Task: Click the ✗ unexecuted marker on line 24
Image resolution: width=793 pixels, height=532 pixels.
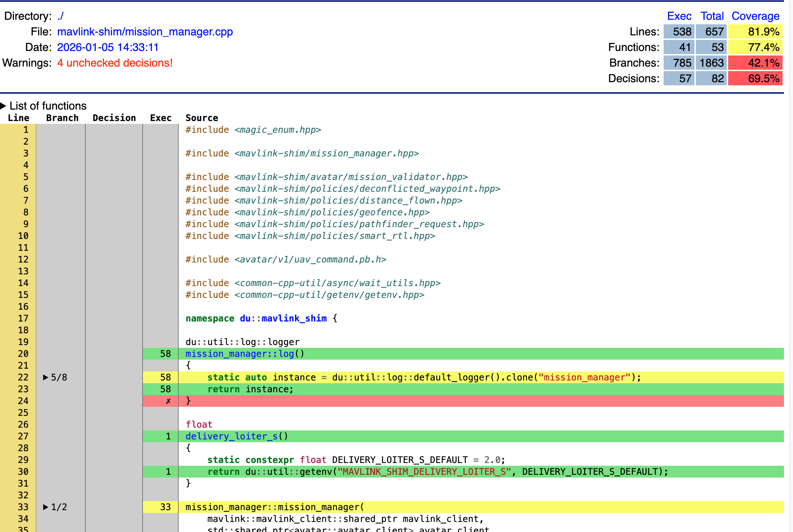Action: click(x=168, y=401)
